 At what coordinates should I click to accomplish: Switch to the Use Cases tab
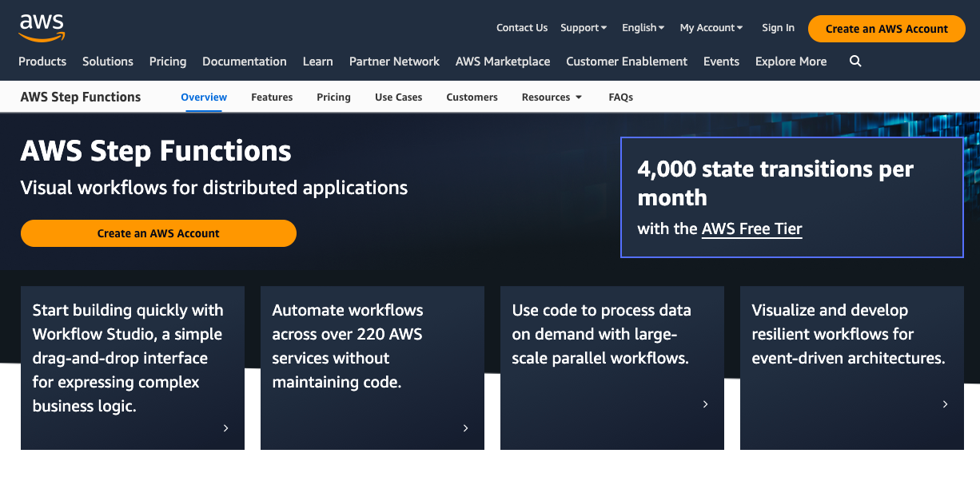[399, 97]
